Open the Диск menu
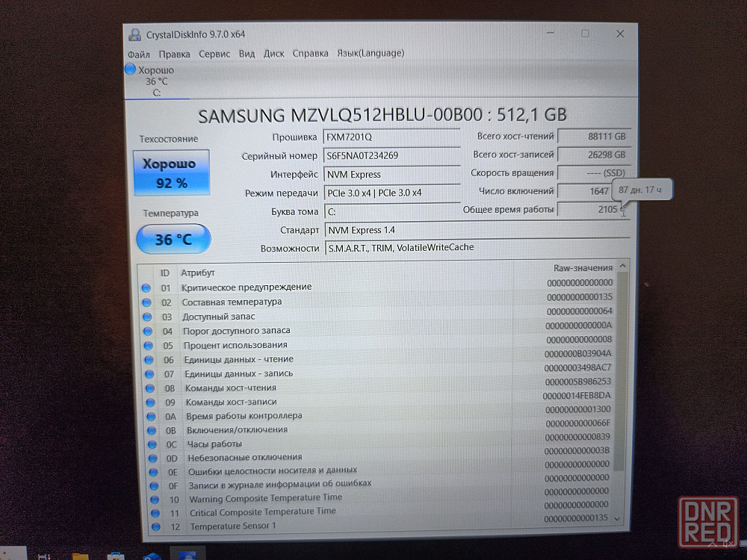747x560 pixels. tap(274, 54)
